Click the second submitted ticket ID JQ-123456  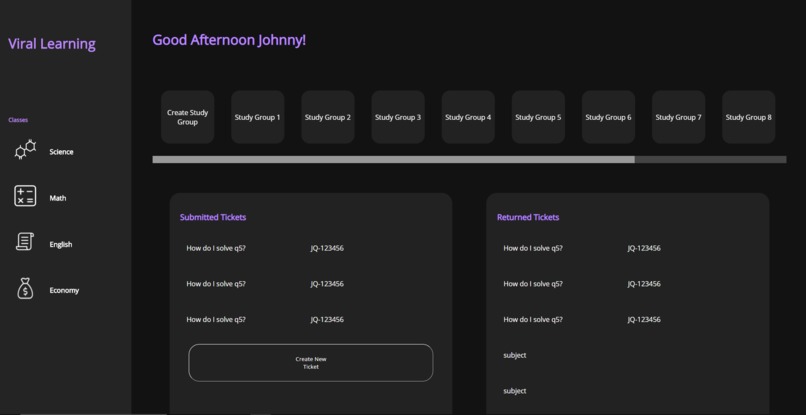coord(327,284)
